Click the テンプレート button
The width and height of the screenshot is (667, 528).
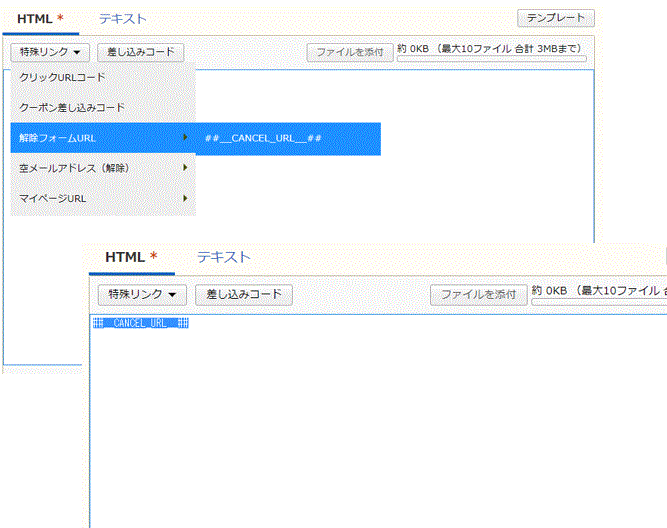556,18
